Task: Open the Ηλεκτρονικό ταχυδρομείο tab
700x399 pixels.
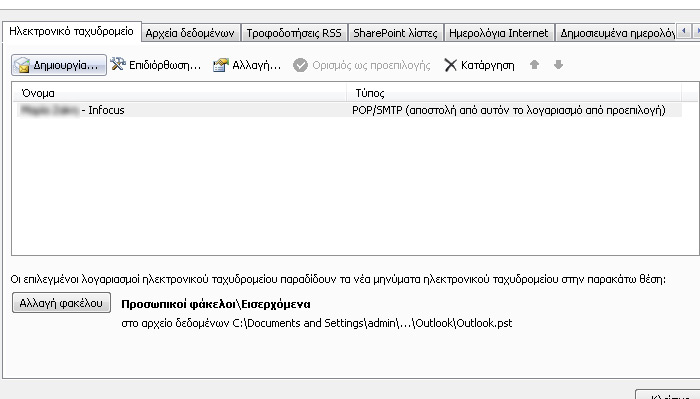Action: [71, 31]
